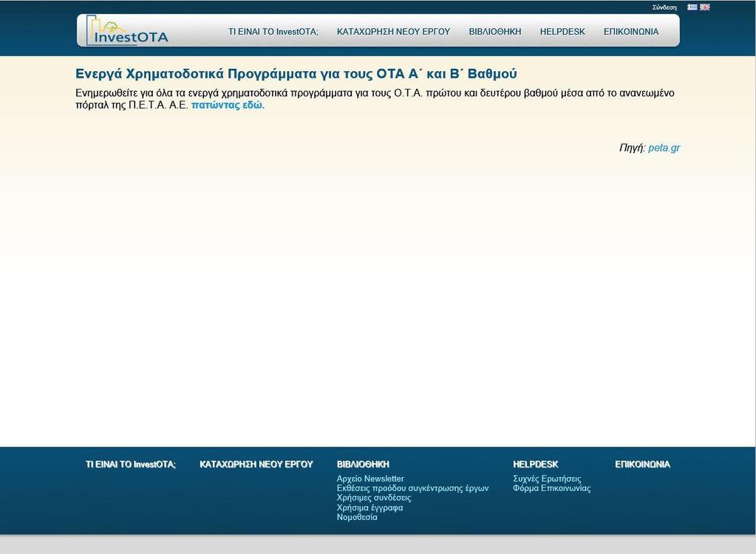Open Συχνές Ερωτήσεις footer link

(547, 479)
